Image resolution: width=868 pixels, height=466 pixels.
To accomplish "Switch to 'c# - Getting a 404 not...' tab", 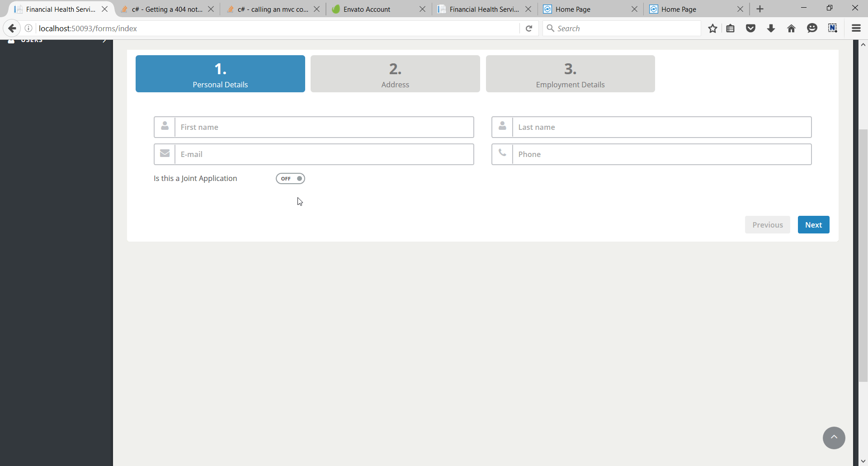I will (167, 9).
